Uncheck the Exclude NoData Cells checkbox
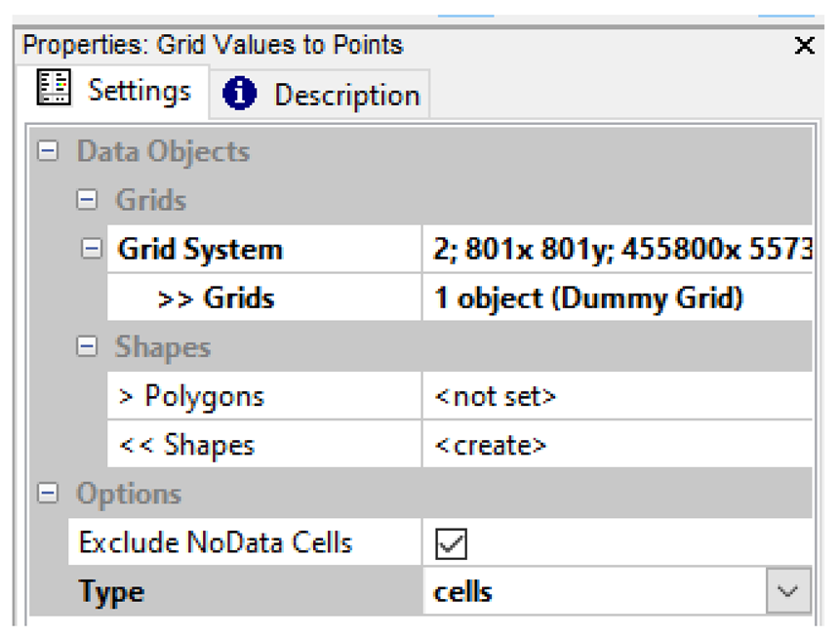Viewport: 840px width, 637px height. [453, 543]
